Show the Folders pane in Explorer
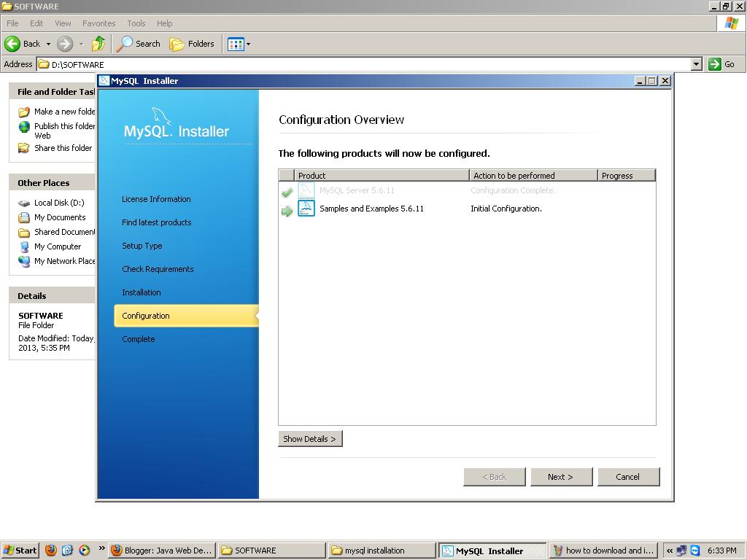 [192, 44]
